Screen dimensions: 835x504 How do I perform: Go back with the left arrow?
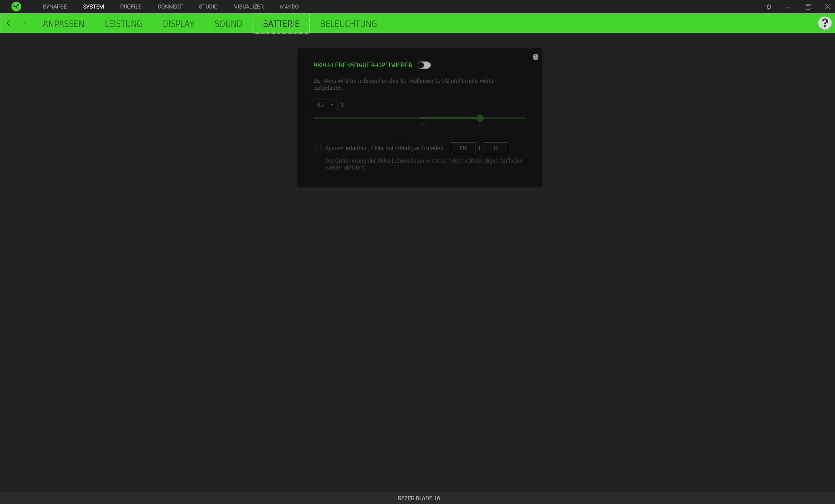click(x=9, y=23)
